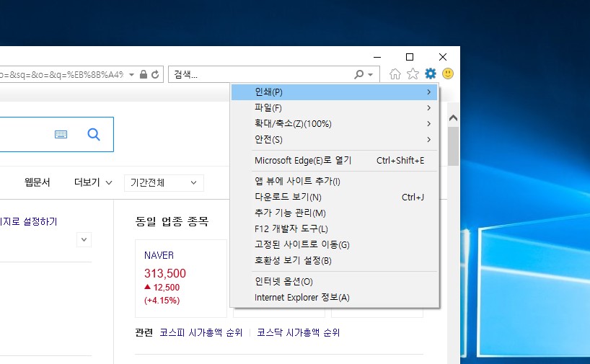This screenshot has width=590, height=364.
Task: Choose Microsoft Edge(E)로 열기
Action: (335, 161)
